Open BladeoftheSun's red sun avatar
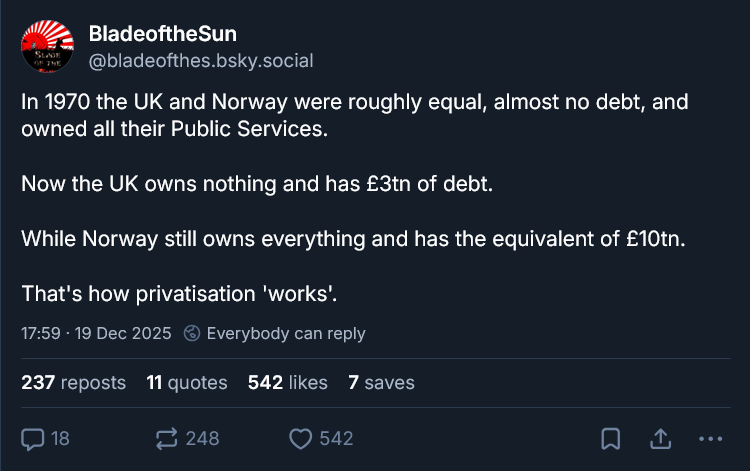This screenshot has height=471, width=750. pyautogui.click(x=47, y=45)
